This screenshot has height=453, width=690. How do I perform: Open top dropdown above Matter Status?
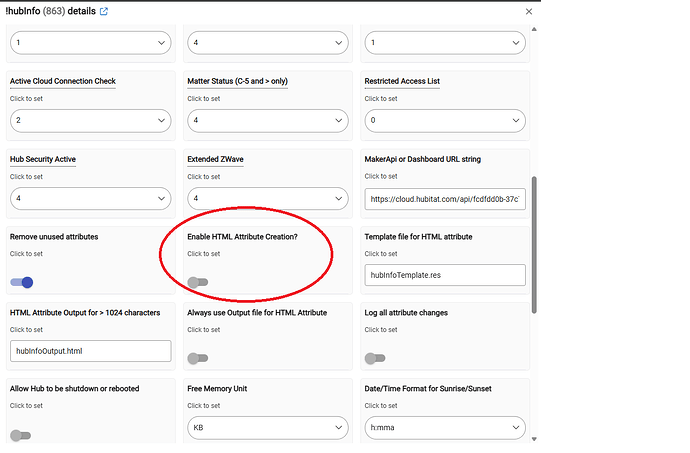268,43
